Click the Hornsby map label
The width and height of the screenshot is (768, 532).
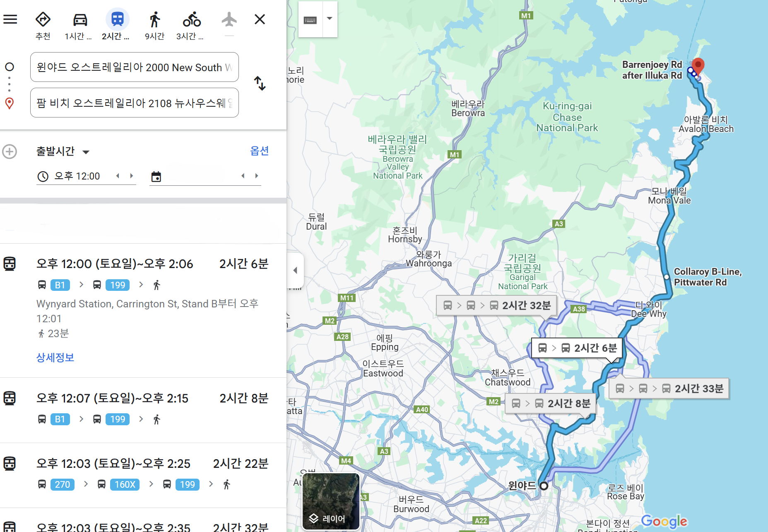coord(405,235)
